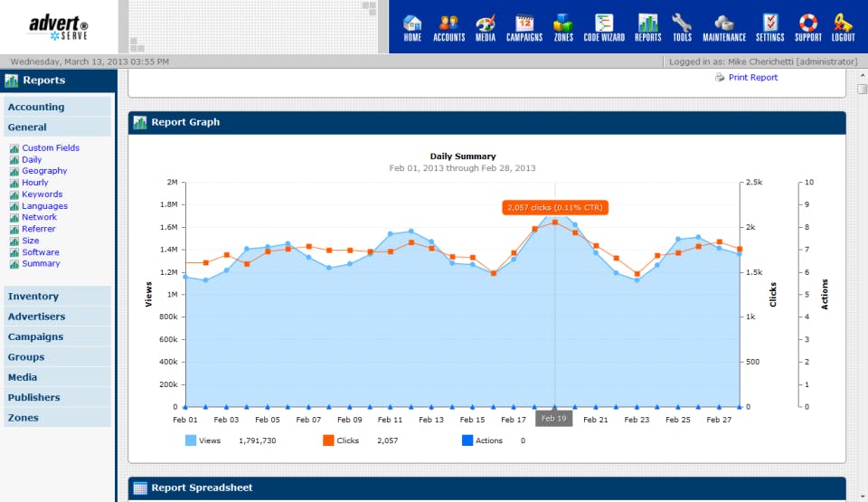Open the Maintenance icon
Viewport: 868px width, 502px height.
point(724,28)
